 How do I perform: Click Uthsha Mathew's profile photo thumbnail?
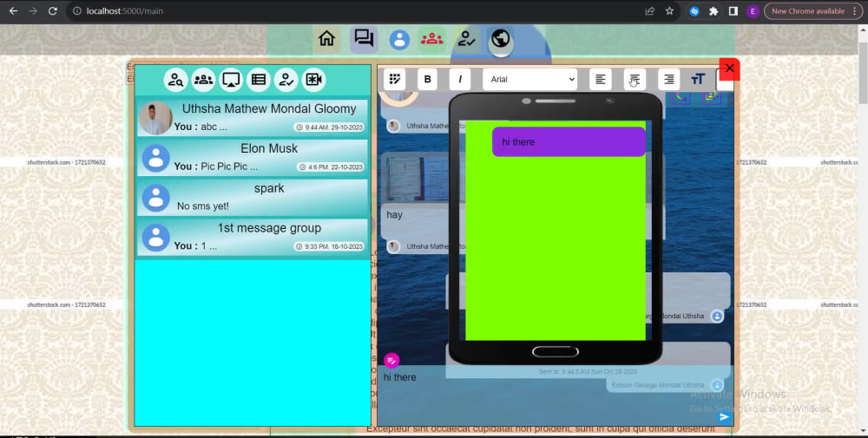pyautogui.click(x=155, y=118)
